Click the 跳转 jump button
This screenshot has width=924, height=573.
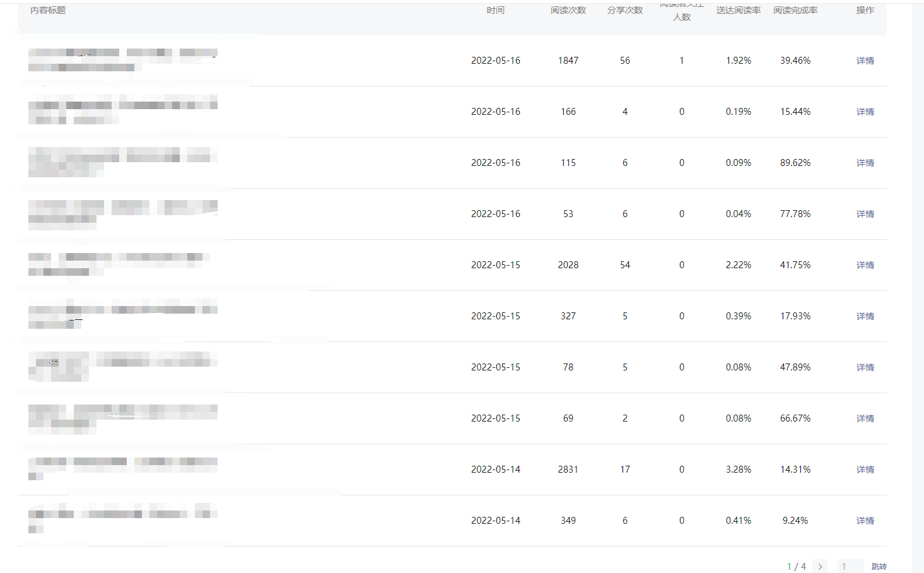point(879,567)
